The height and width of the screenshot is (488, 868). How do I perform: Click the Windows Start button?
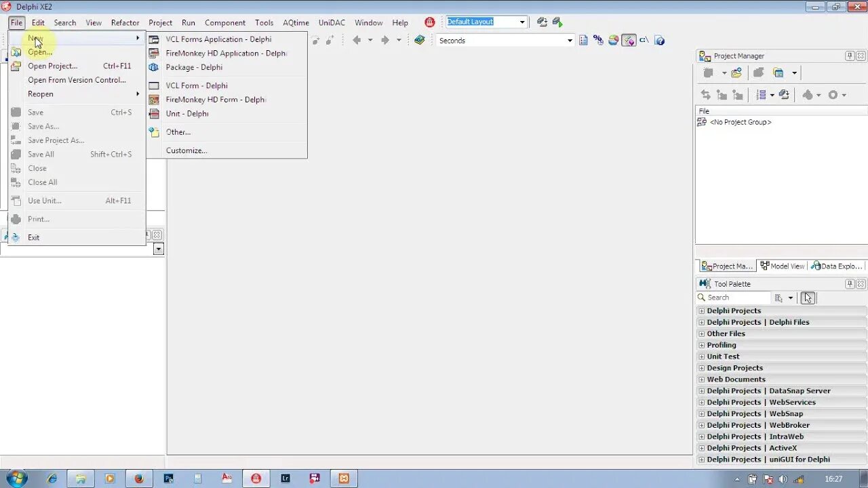pyautogui.click(x=16, y=479)
